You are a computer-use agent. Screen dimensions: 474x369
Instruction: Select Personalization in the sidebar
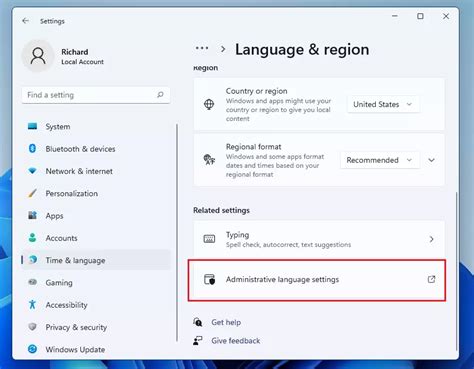pyautogui.click(x=96, y=194)
